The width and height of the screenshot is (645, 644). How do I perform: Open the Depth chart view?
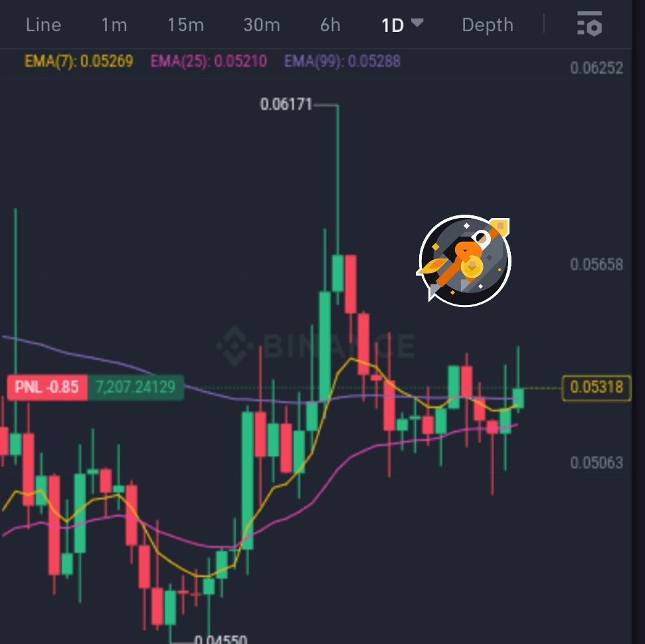pos(488,25)
